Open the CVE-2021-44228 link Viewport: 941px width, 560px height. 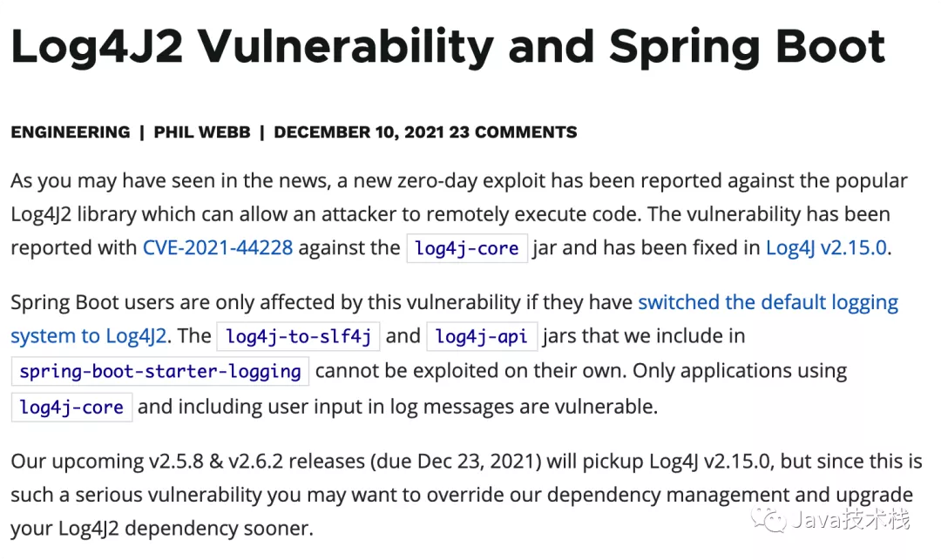click(218, 247)
